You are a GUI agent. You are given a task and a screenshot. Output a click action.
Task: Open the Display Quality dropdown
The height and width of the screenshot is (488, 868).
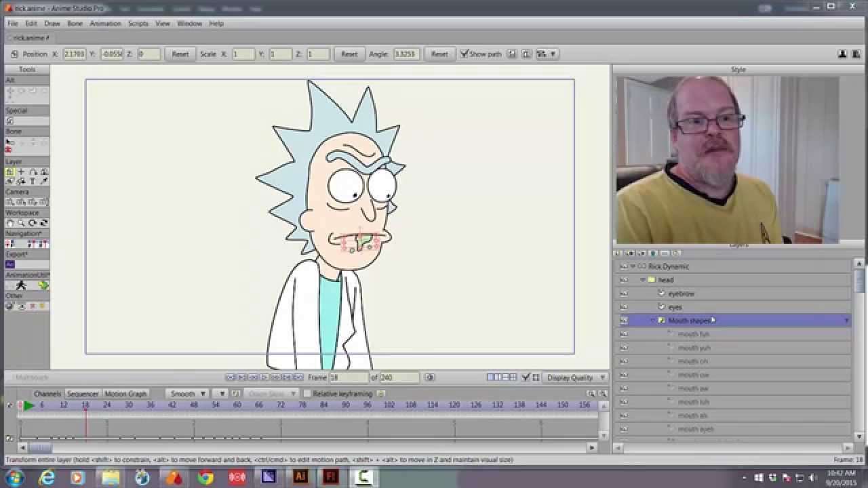pos(576,378)
